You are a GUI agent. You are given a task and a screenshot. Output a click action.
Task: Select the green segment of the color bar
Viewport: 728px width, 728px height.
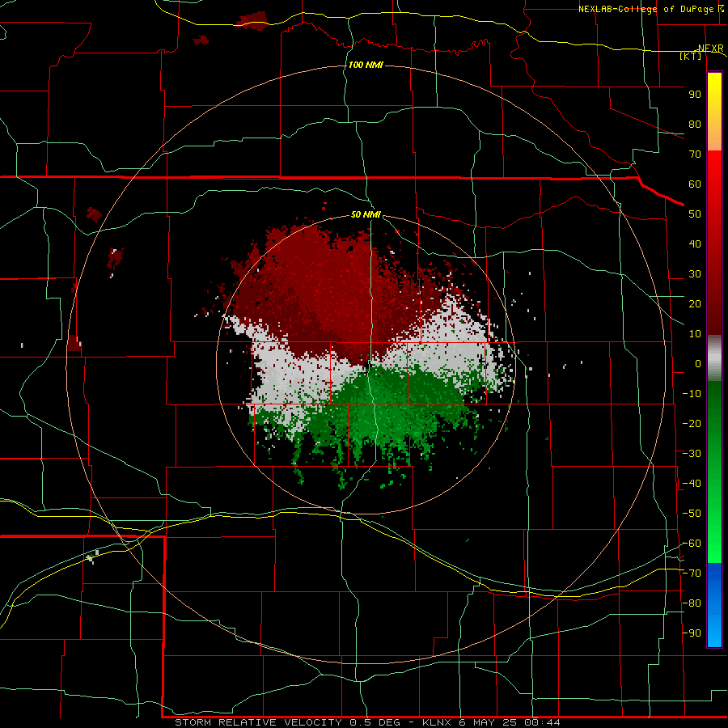click(714, 472)
